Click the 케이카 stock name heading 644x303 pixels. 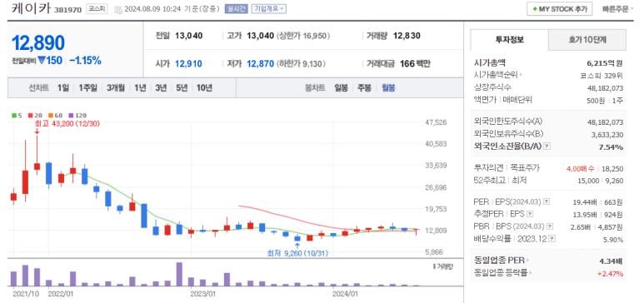[31, 8]
